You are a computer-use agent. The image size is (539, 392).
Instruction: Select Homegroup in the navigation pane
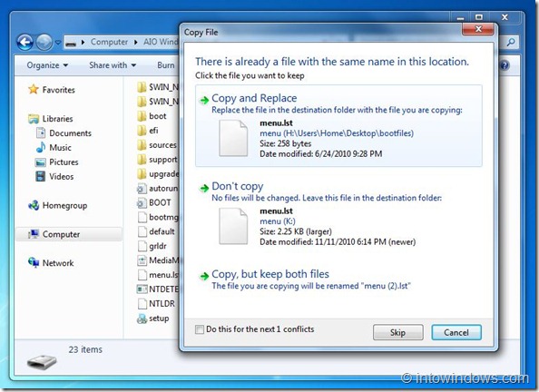coord(64,206)
